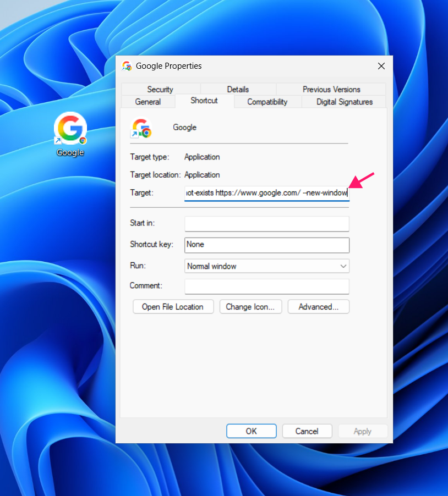Click the 'Run:' label
The height and width of the screenshot is (496, 448).
coord(138,266)
